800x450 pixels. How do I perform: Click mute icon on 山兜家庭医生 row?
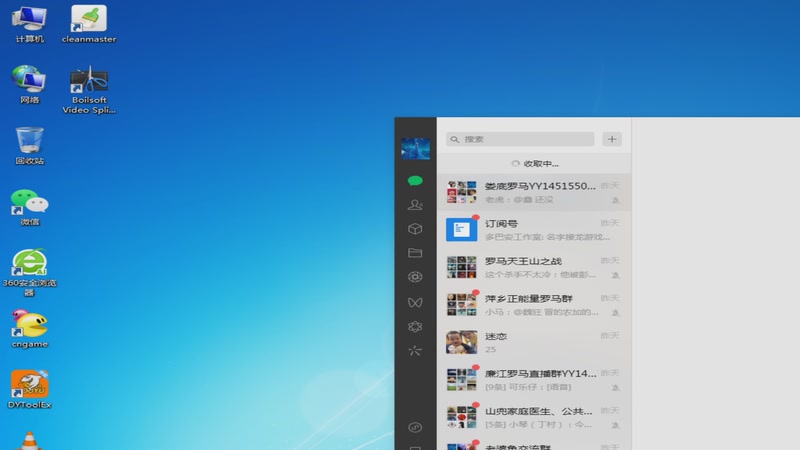[x=616, y=425]
